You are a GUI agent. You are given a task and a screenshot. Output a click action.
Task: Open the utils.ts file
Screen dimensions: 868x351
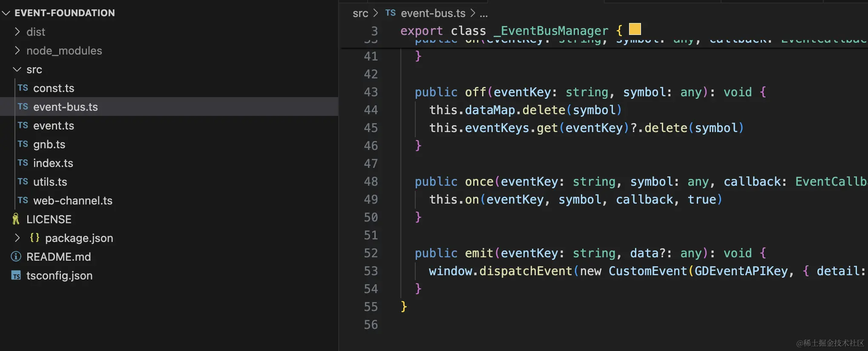pos(50,182)
